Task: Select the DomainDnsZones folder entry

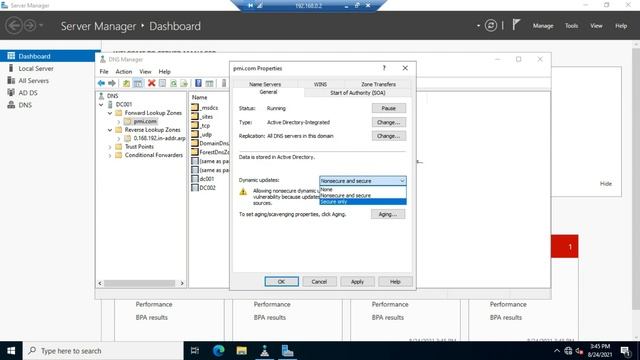Action: (210, 143)
